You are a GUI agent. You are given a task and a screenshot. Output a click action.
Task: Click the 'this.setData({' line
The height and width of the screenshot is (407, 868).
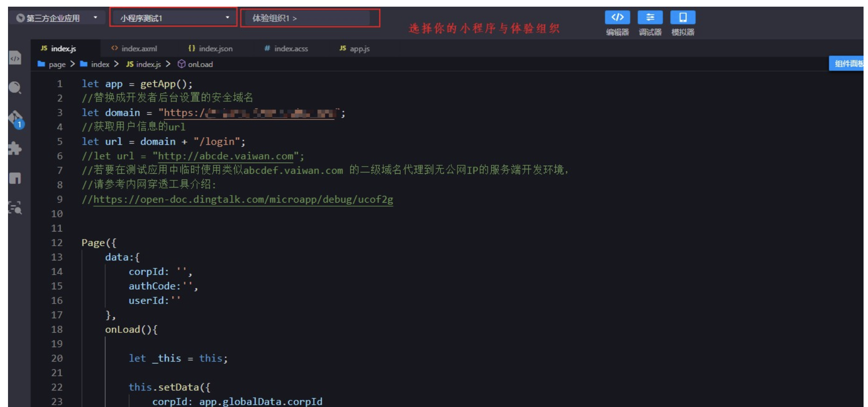coord(169,387)
